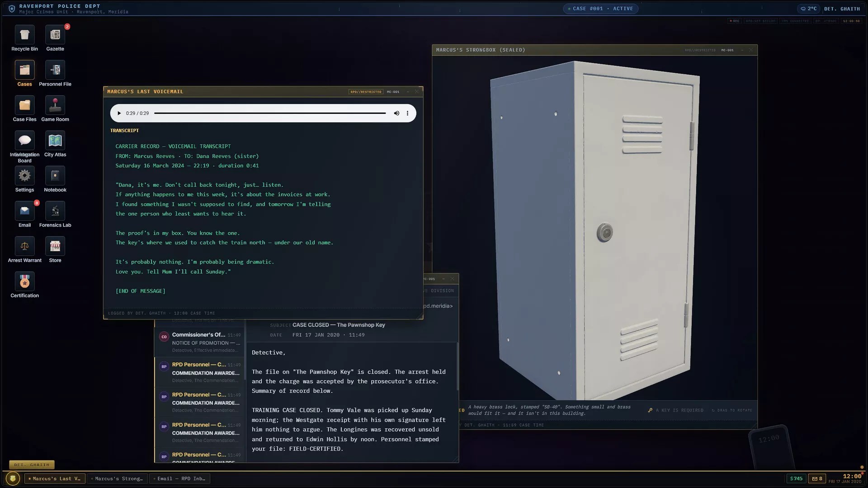
Task: Open the Case Files folder icon
Action: [24, 106]
